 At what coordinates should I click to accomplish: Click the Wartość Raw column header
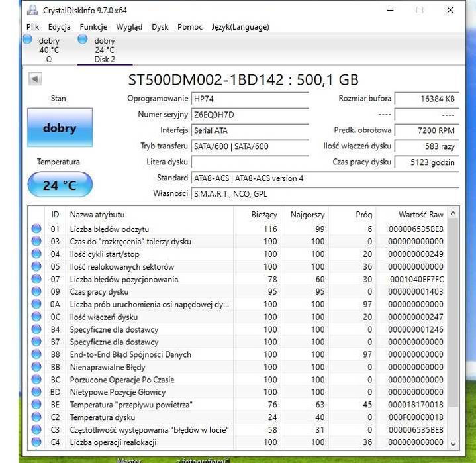412,215
